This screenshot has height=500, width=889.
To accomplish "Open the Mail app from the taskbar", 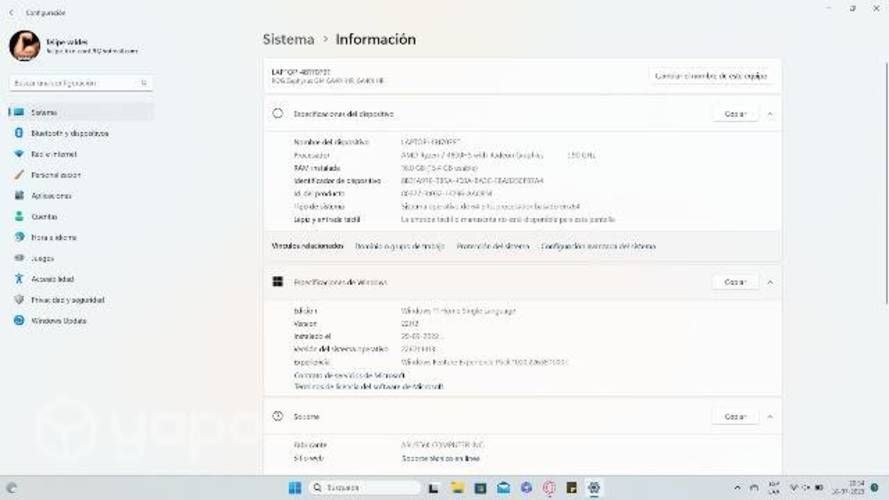I will tap(503, 488).
